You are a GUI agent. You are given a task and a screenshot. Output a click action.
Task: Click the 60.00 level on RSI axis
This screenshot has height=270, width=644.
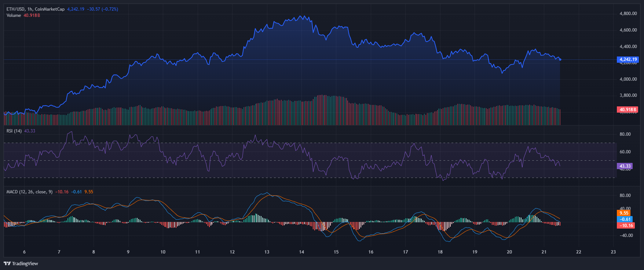(x=625, y=152)
